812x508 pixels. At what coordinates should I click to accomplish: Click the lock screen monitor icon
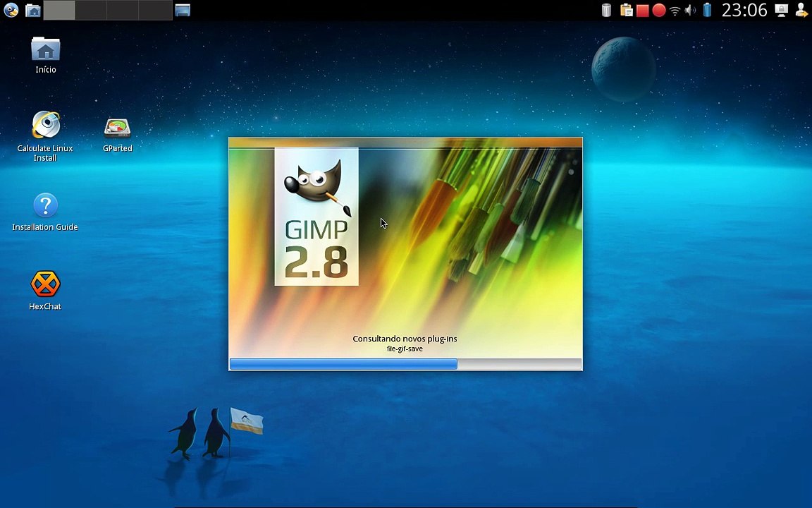point(781,10)
